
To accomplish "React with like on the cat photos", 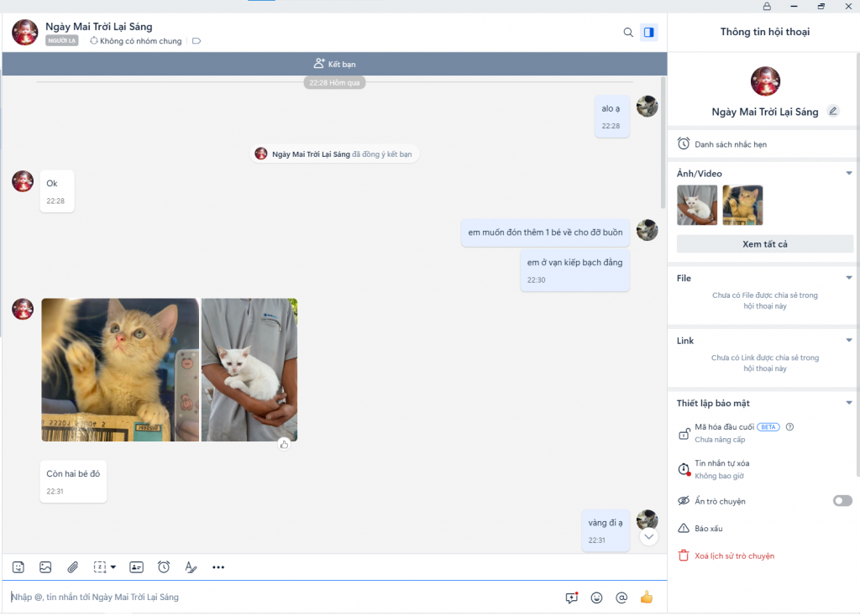I will click(284, 445).
